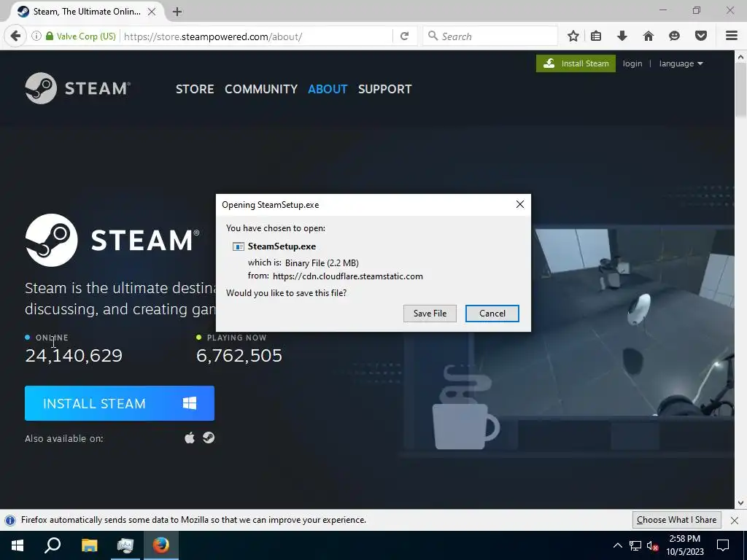Open taskbar search magnifier
Image resolution: width=747 pixels, height=560 pixels.
click(53, 545)
